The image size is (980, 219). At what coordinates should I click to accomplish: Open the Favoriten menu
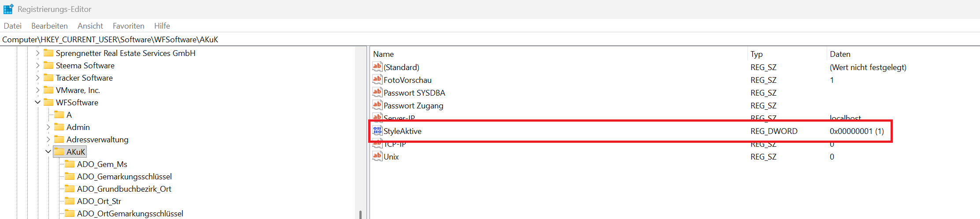(128, 26)
